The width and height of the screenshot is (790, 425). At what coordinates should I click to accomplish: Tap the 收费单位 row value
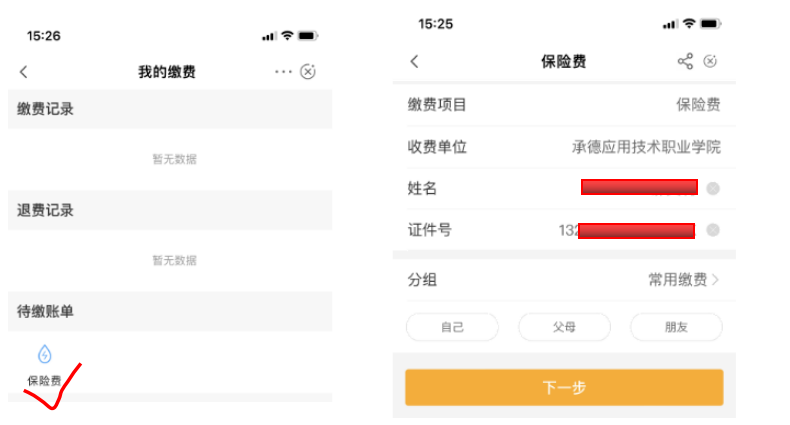pos(645,147)
